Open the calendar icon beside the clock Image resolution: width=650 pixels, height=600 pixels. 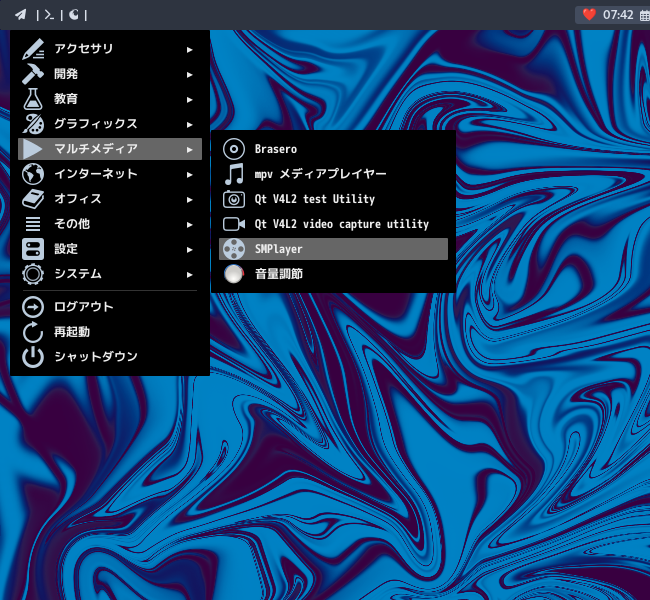tap(645, 15)
